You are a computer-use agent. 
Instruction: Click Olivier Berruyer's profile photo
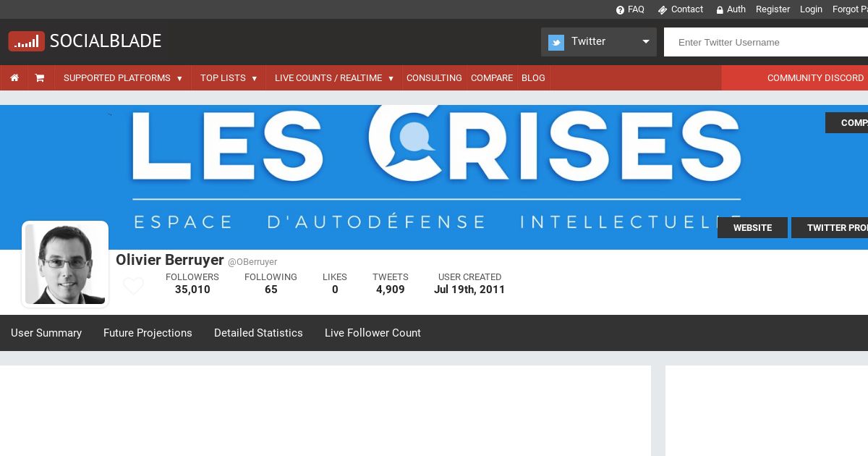[65, 264]
